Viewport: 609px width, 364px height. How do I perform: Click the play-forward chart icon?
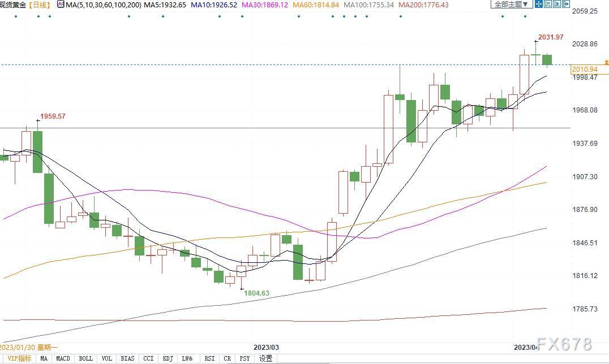(x=557, y=5)
